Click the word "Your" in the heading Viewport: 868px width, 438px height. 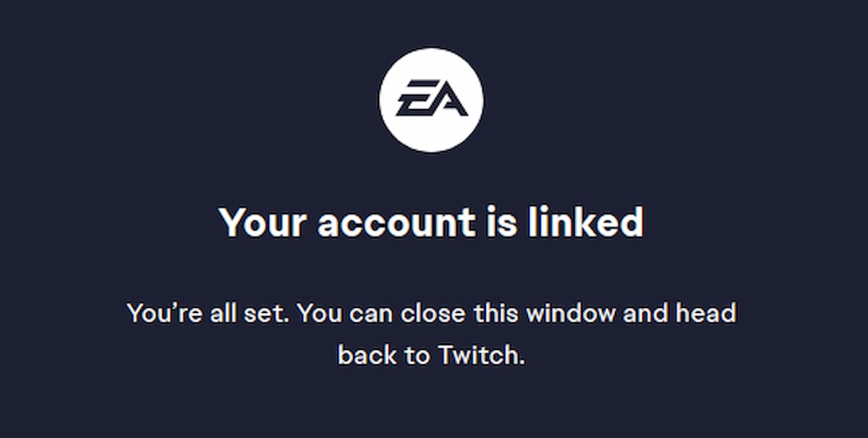coord(263,222)
